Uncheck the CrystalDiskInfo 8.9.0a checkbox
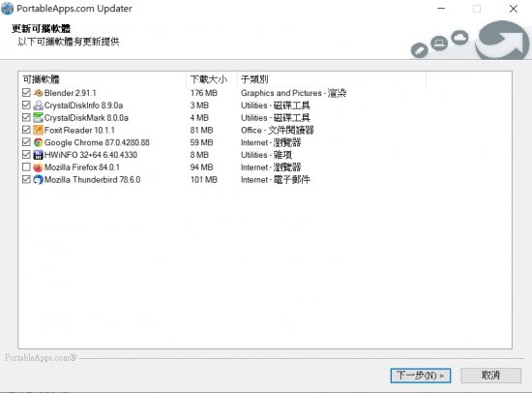The height and width of the screenshot is (393, 532). pyautogui.click(x=26, y=105)
